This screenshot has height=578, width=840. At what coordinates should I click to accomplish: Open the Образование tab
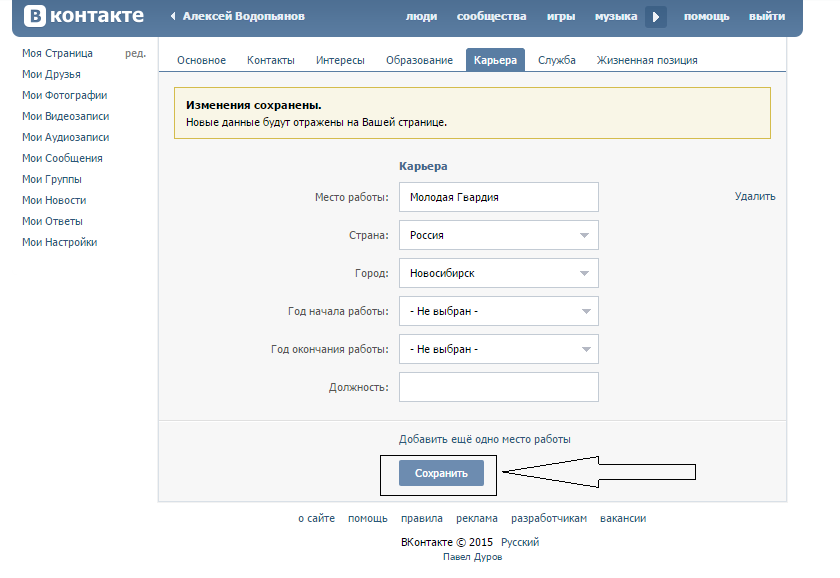coord(419,60)
